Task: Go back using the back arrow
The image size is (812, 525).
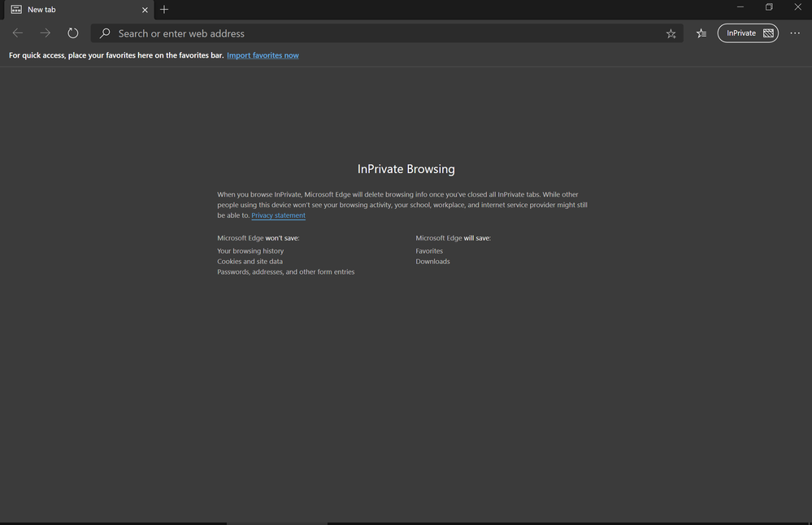Action: tap(18, 33)
